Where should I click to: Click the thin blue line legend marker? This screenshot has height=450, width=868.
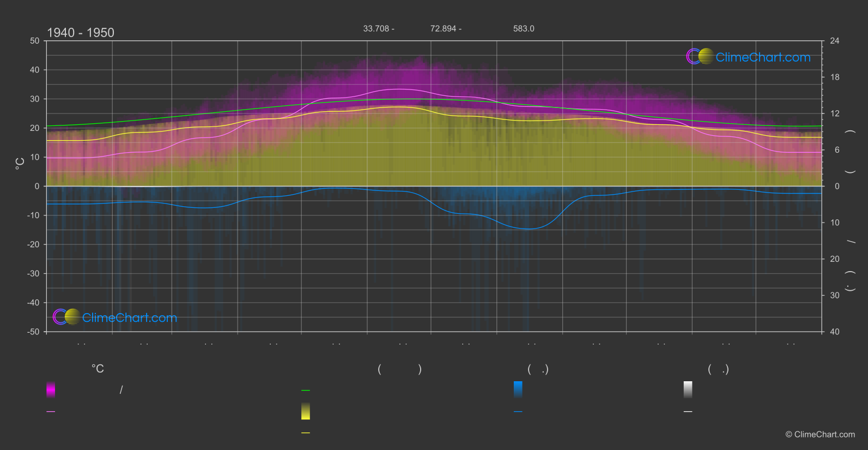point(518,412)
